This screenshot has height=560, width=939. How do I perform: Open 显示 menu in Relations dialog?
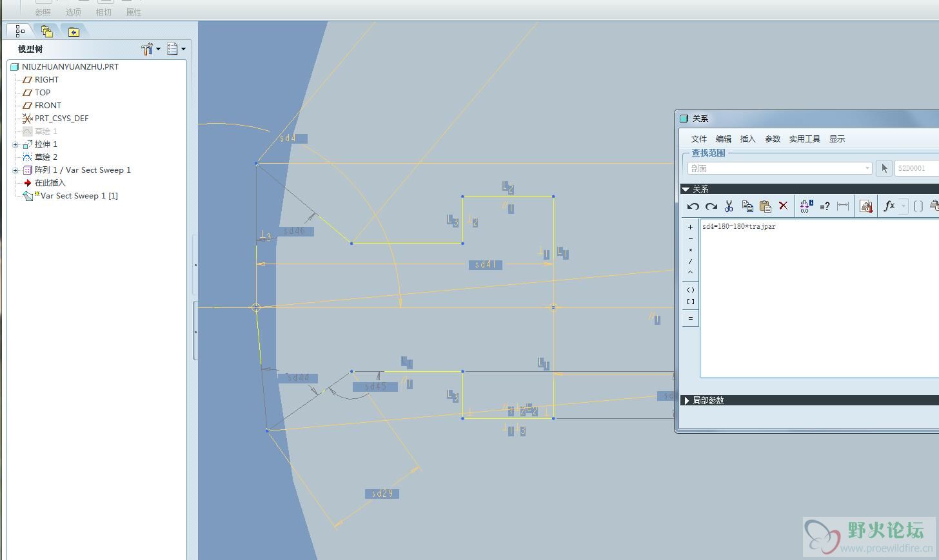click(837, 139)
